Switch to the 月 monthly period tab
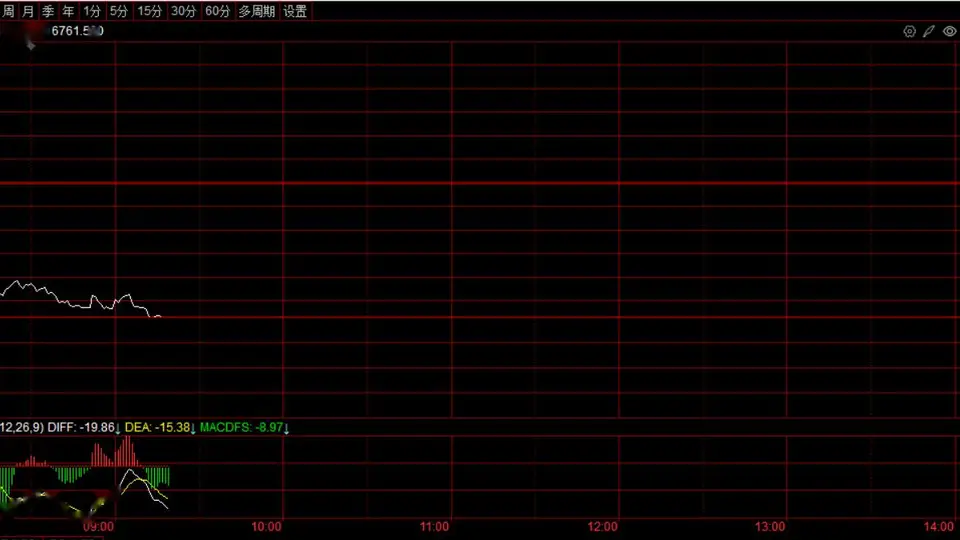The image size is (960, 540). pyautogui.click(x=28, y=11)
